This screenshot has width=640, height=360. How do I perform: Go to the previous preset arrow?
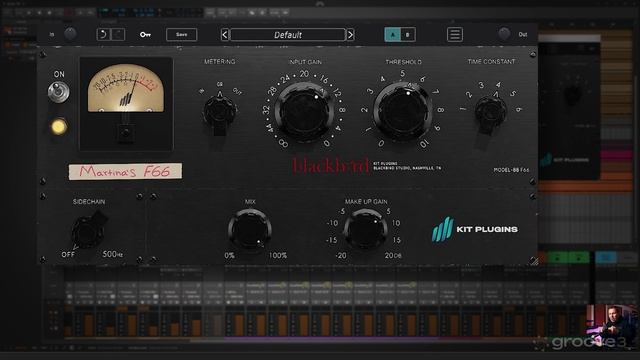(x=225, y=35)
